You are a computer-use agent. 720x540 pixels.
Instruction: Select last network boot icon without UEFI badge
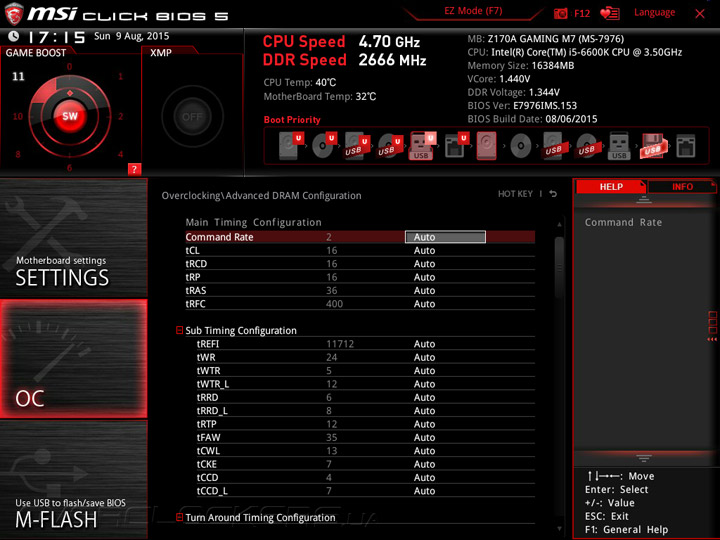[686, 146]
